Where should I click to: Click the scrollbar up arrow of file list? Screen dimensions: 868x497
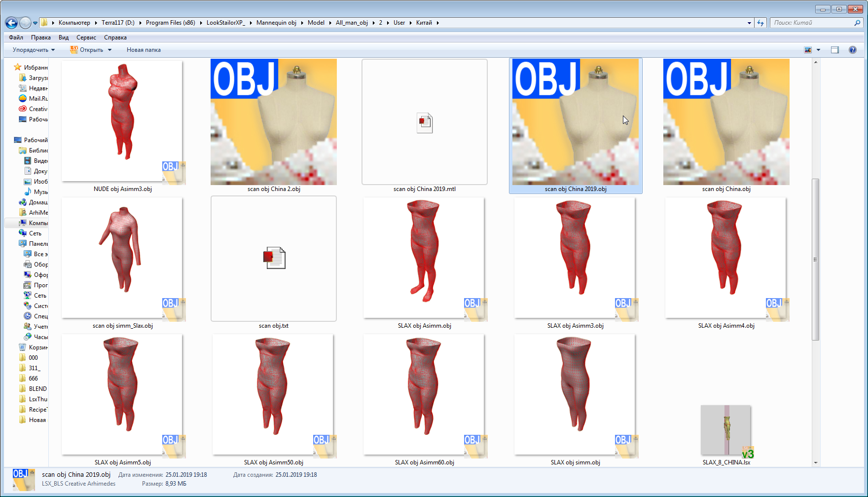[815, 62]
